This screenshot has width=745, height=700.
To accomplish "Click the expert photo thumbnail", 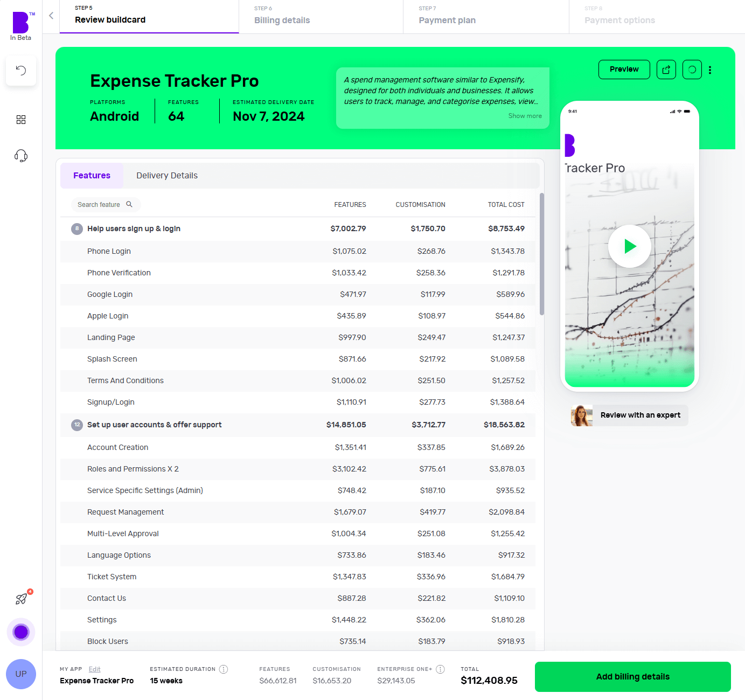I will [x=582, y=415].
